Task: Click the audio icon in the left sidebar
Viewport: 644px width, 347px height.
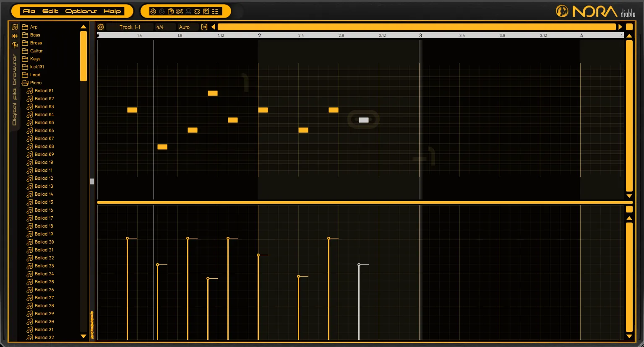Action: coord(14,45)
